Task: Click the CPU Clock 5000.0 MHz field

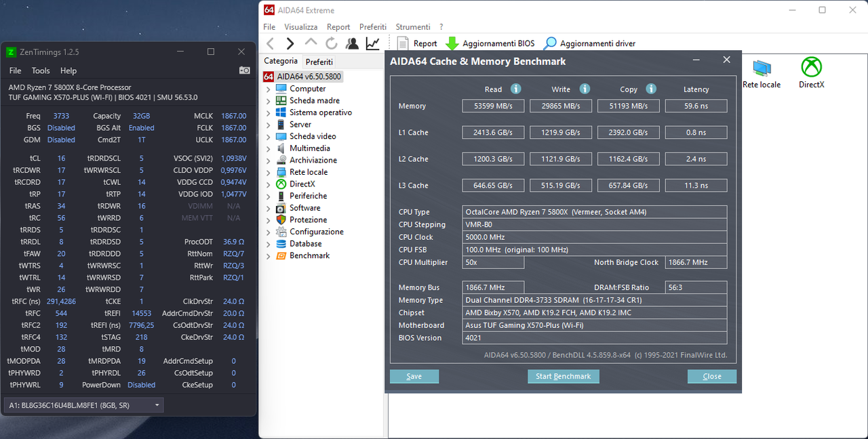Action: pos(595,237)
